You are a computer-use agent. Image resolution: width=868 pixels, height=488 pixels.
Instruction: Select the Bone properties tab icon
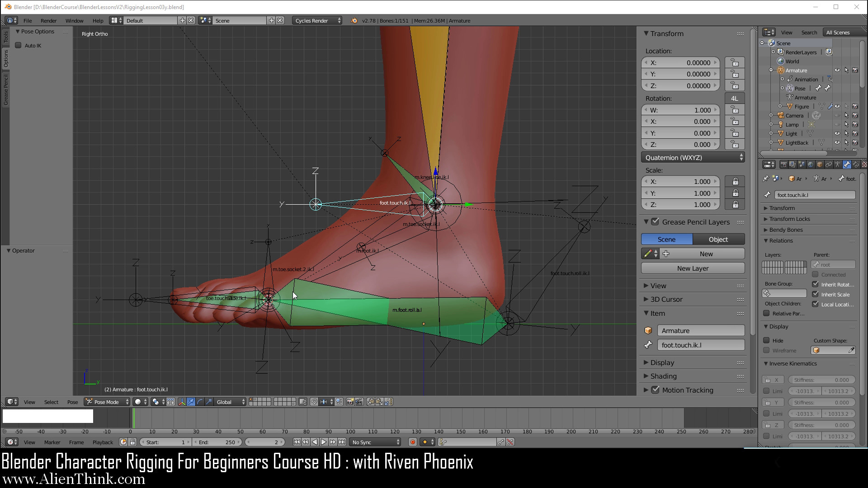[x=848, y=164]
